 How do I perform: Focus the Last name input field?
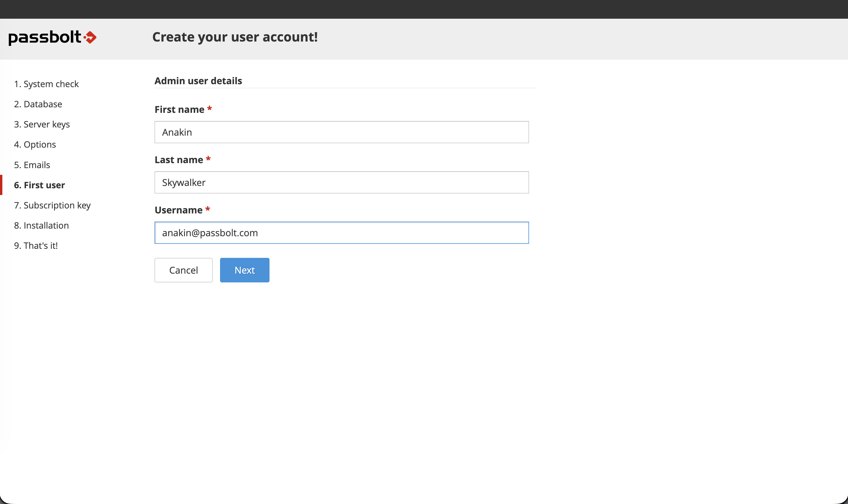click(x=341, y=182)
